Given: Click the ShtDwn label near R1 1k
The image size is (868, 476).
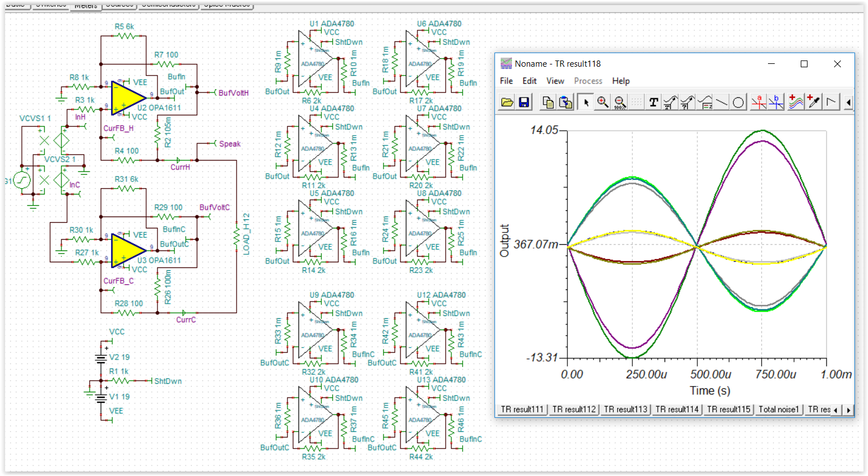Looking at the screenshot, I should click(x=168, y=381).
